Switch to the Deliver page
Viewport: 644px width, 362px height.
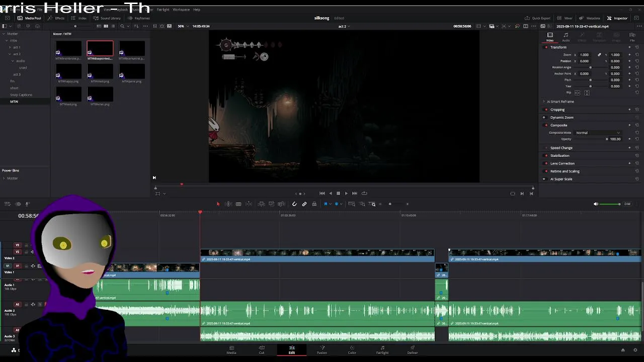(x=413, y=350)
